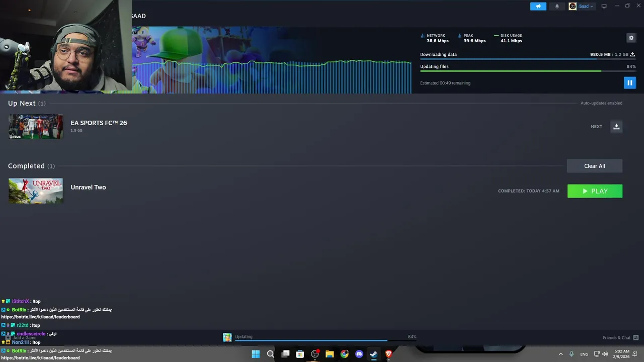Click the EA SPORTS FC™ 26 title
This screenshot has height=362, width=644.
[x=99, y=123]
